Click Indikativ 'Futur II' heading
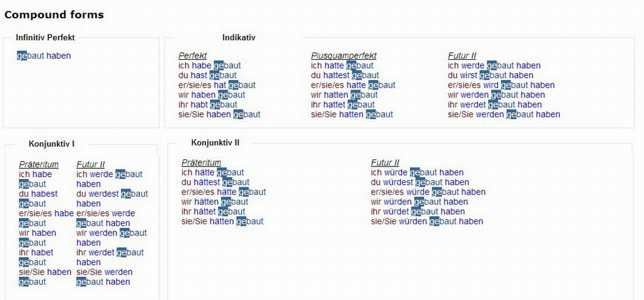Image resolution: width=644 pixels, height=300 pixels. pos(462,55)
